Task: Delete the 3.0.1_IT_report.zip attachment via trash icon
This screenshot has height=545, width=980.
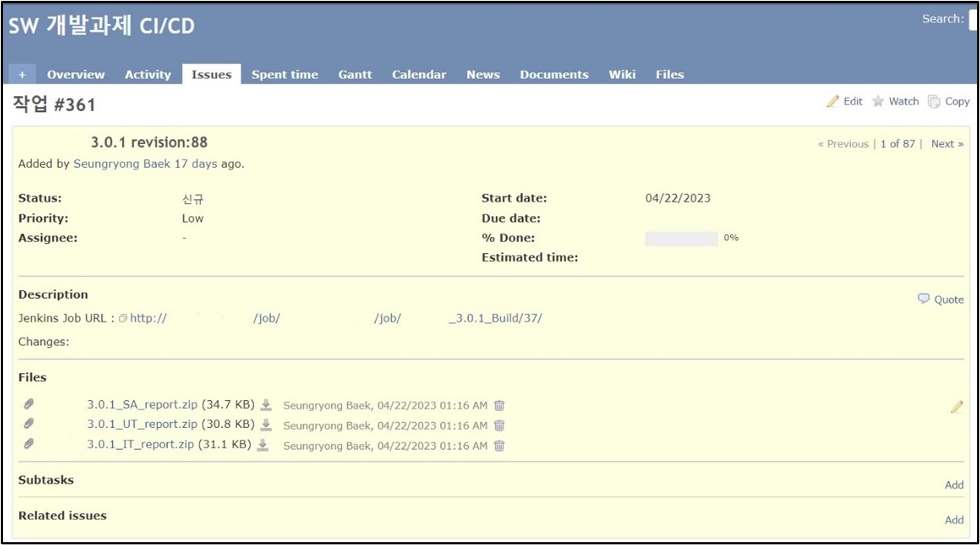Action: point(500,446)
